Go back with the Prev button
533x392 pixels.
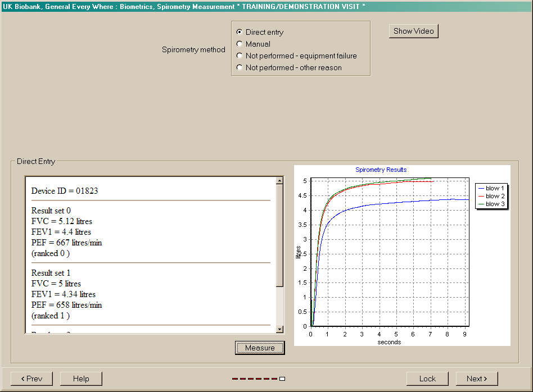[x=31, y=379]
